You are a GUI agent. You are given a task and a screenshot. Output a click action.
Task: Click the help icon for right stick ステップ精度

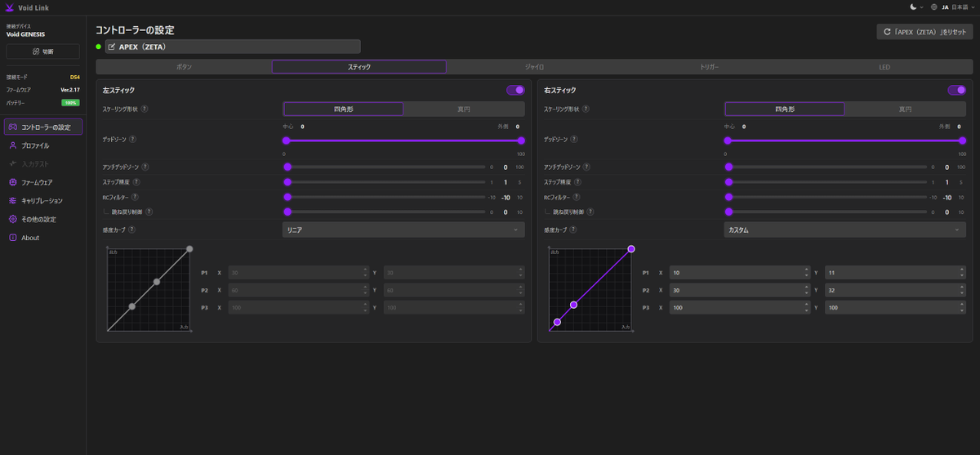coord(577,182)
